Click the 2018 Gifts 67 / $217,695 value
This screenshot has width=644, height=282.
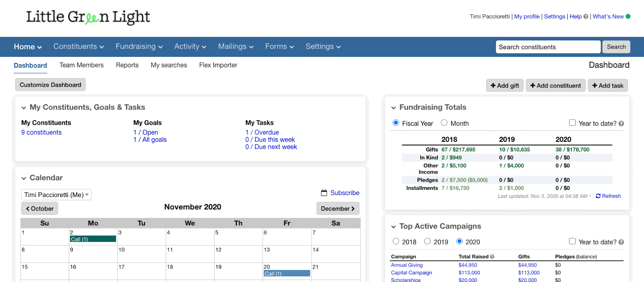pyautogui.click(x=458, y=149)
